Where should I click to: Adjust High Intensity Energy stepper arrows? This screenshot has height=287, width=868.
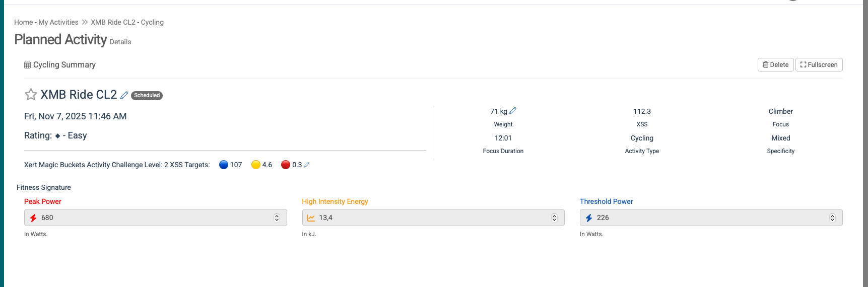point(554,218)
